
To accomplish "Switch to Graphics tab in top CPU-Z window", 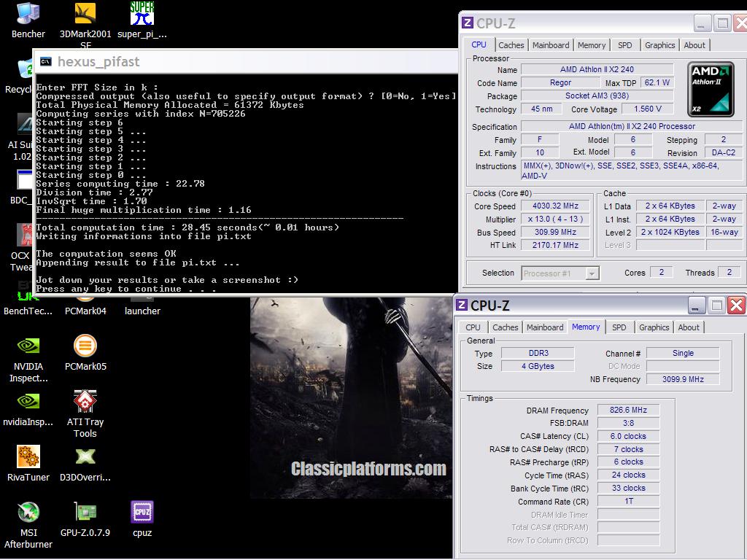I will click(659, 45).
